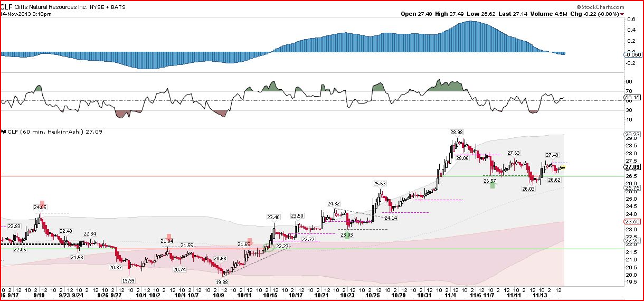This screenshot has height=301, width=644.
Task: Click the 10/15 date on time axis
Action: coord(270,296)
